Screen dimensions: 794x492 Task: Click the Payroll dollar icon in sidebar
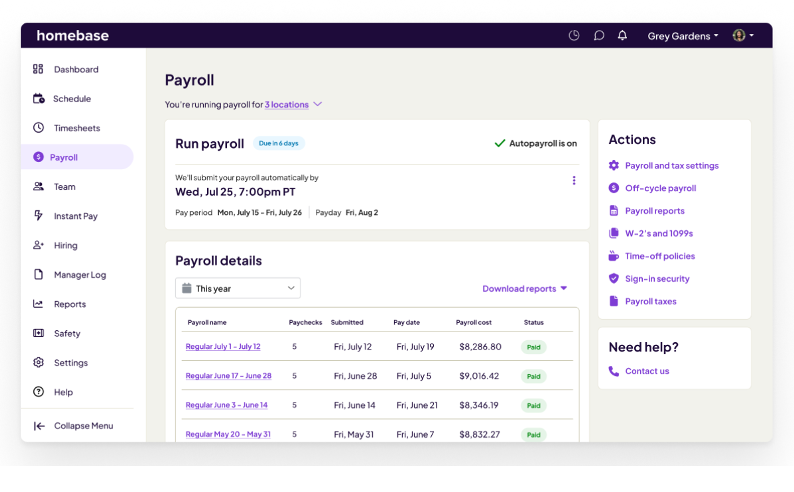(38, 157)
